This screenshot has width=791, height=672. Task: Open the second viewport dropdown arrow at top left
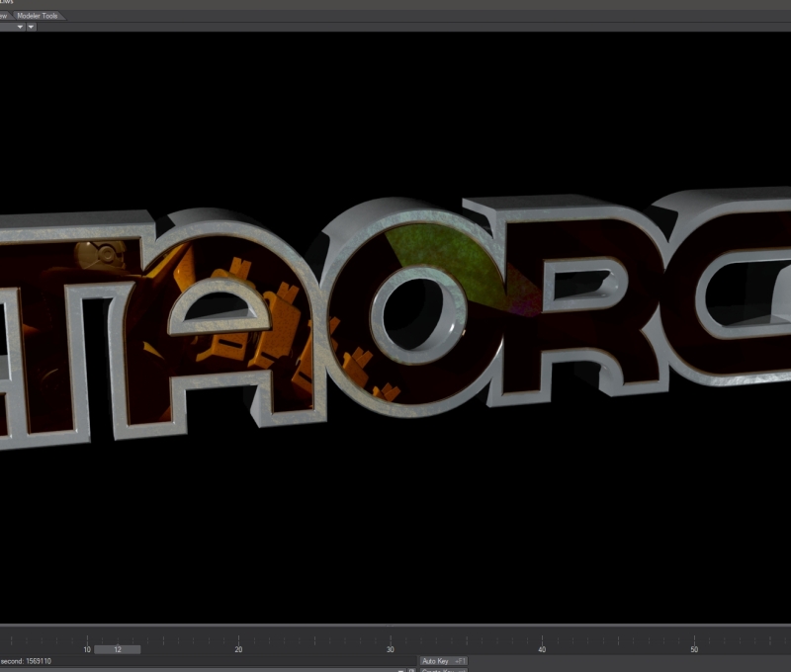pos(32,27)
